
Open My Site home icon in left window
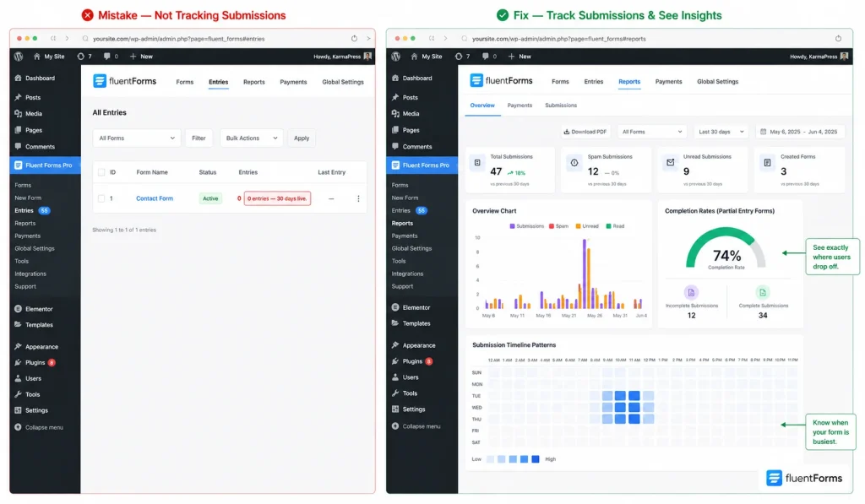coord(37,57)
